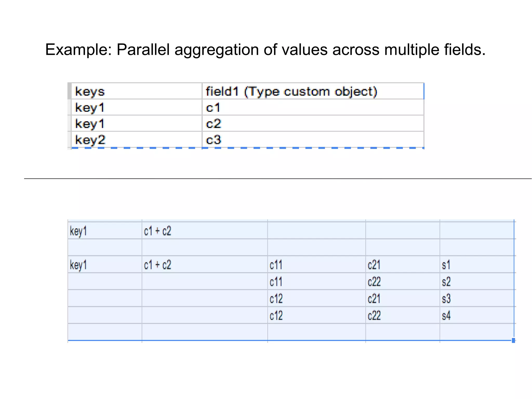Select the c22 cell in the s4 row
The height and width of the screenshot is (399, 532).
coord(403,315)
